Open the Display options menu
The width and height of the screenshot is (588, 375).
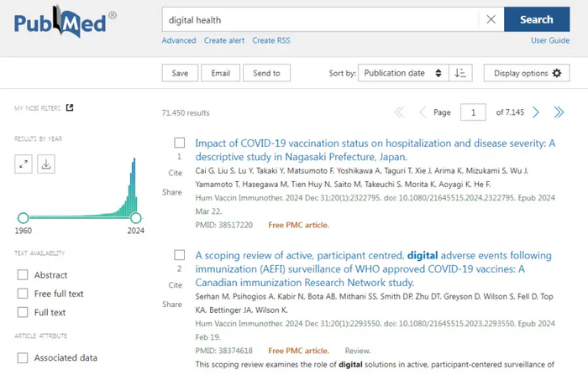(x=527, y=73)
